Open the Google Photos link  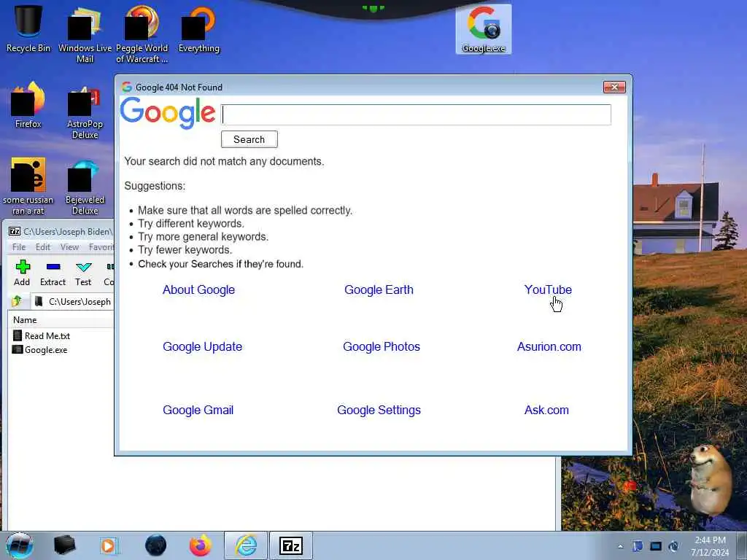pos(382,346)
